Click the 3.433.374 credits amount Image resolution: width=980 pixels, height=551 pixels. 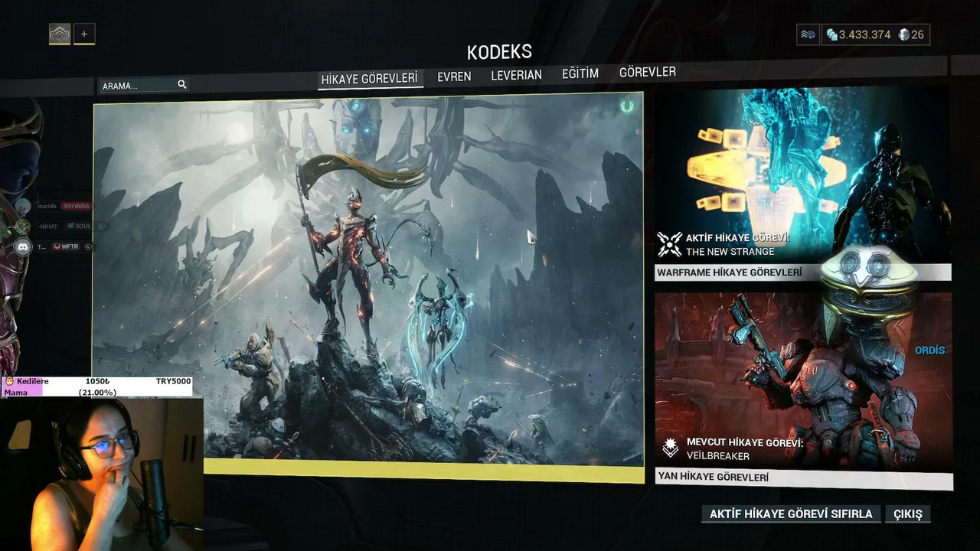(865, 35)
